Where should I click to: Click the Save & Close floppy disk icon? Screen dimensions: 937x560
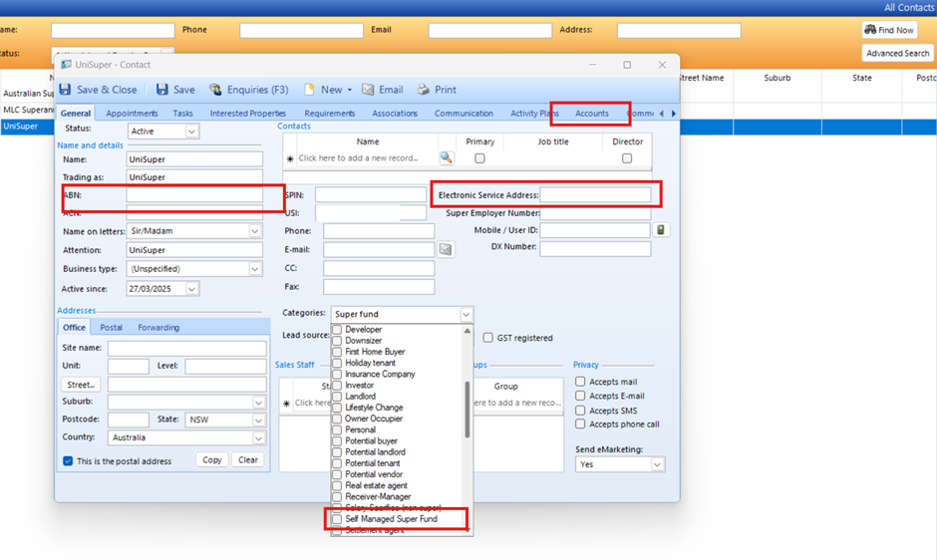click(x=65, y=90)
